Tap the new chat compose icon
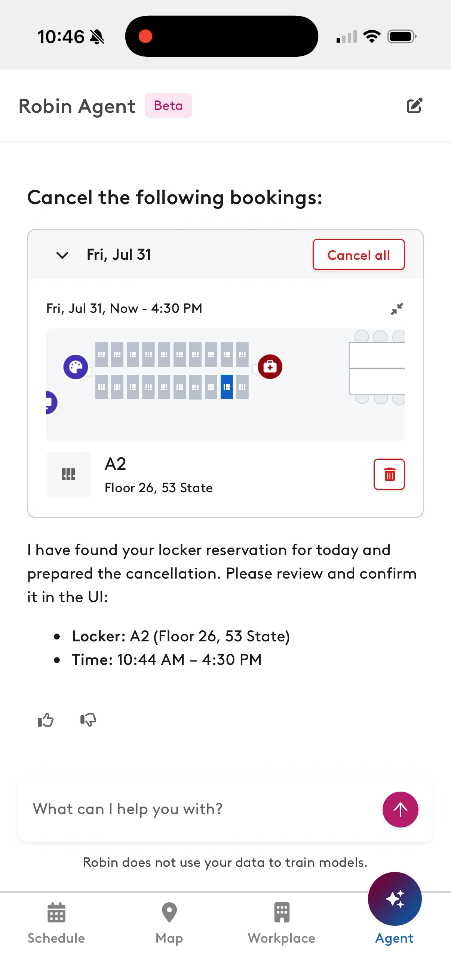This screenshot has height=980, width=451. click(x=414, y=106)
